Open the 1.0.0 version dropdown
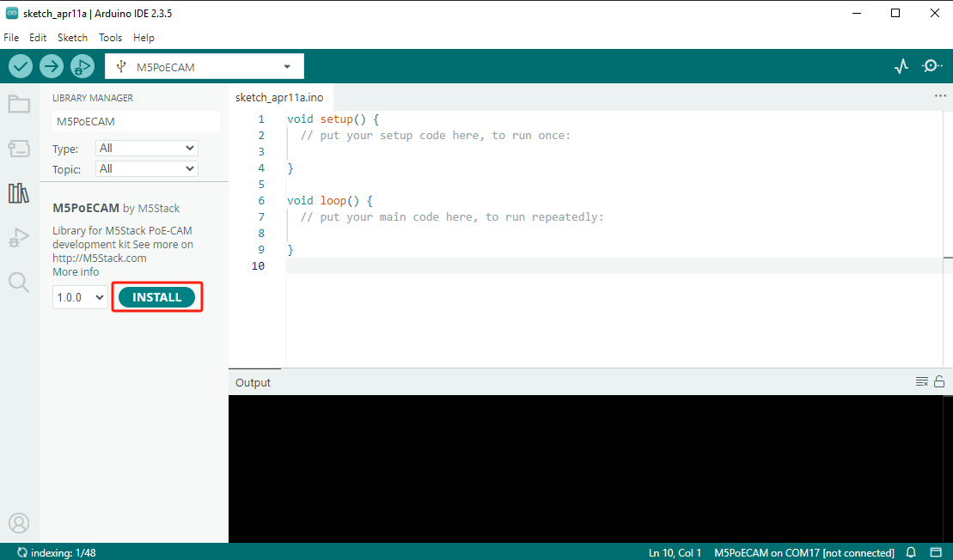 [80, 298]
